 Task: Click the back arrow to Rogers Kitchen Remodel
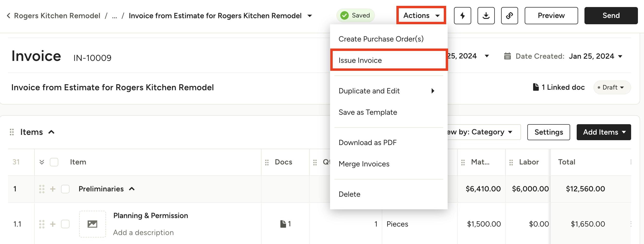[9, 16]
